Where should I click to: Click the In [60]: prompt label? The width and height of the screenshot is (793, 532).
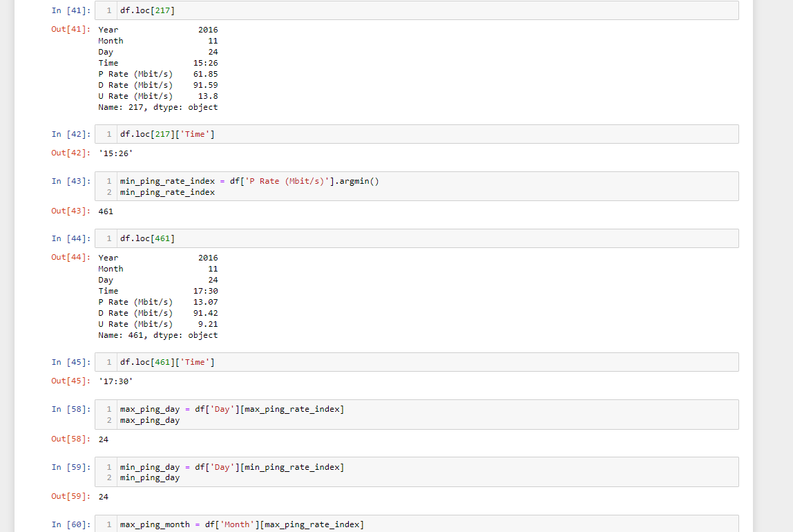coord(70,524)
